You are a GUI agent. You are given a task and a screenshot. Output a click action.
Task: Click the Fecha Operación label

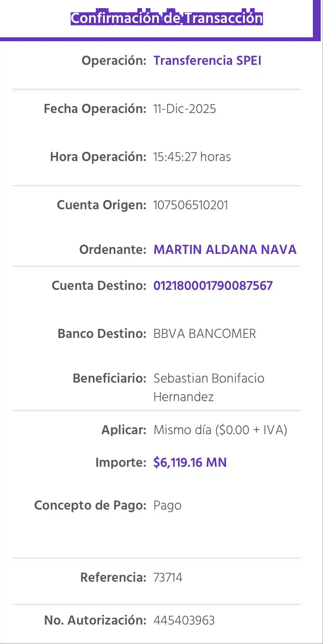pos(95,109)
